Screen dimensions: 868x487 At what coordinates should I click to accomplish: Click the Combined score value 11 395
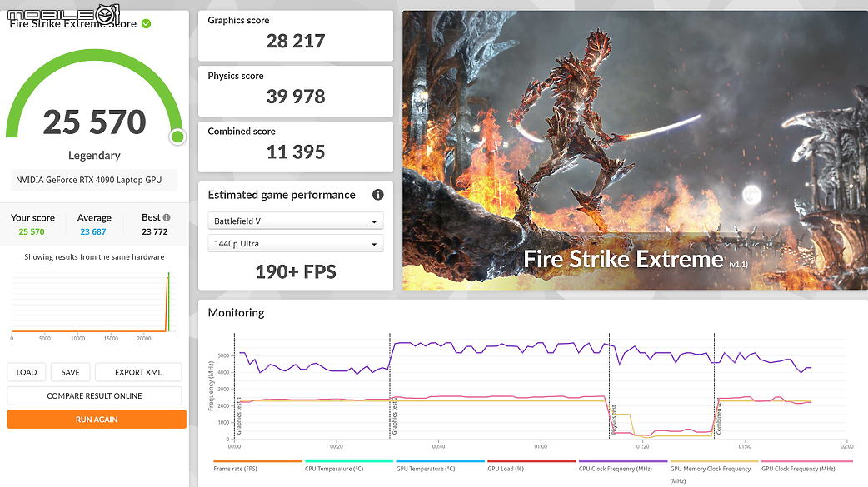(296, 152)
